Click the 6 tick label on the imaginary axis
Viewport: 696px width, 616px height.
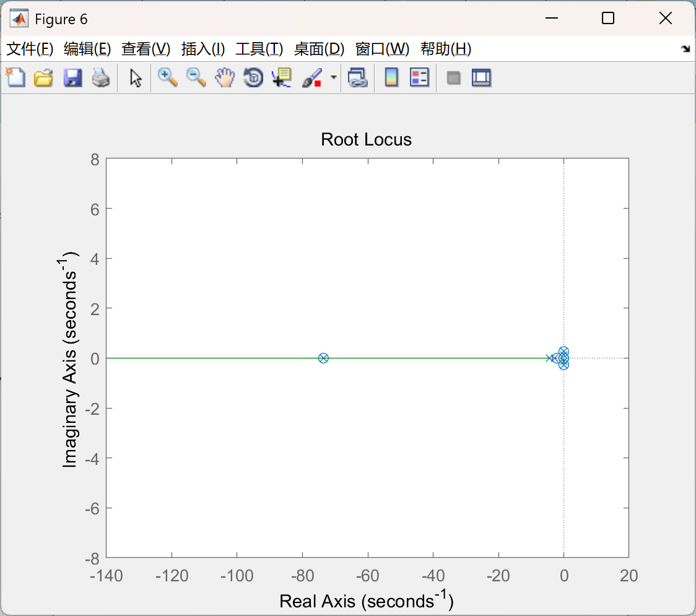coord(95,209)
